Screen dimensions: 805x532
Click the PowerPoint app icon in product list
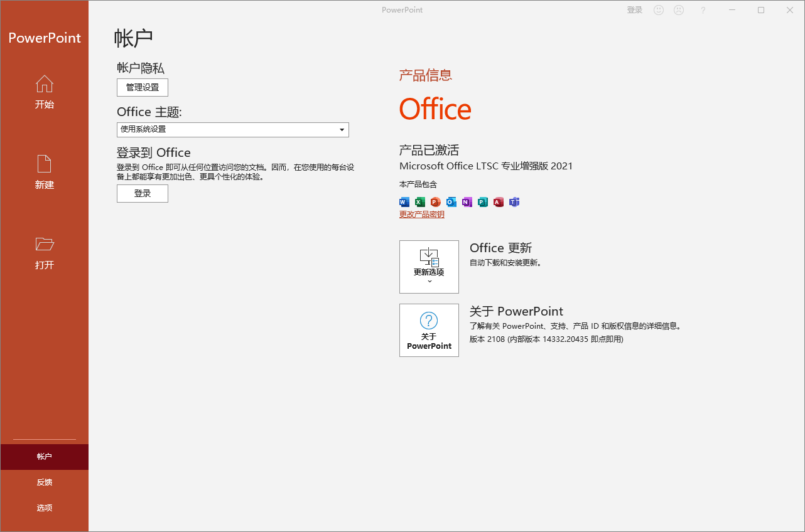pos(436,202)
